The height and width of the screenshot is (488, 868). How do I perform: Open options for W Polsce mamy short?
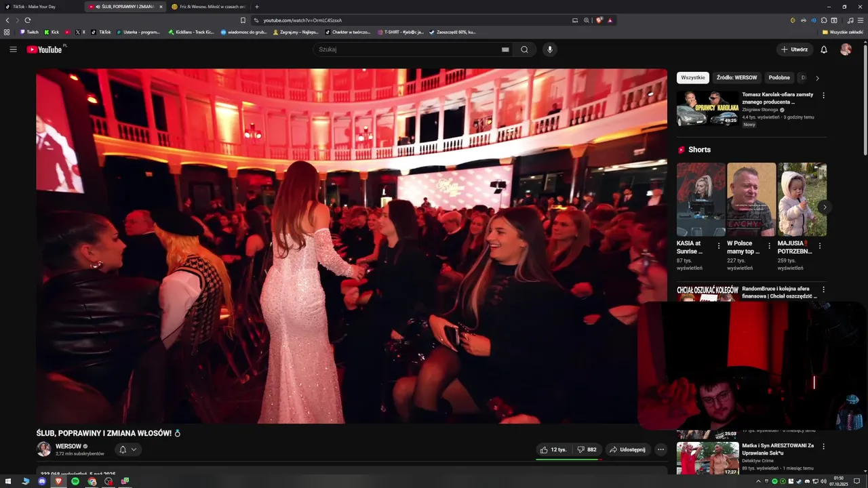pos(769,246)
